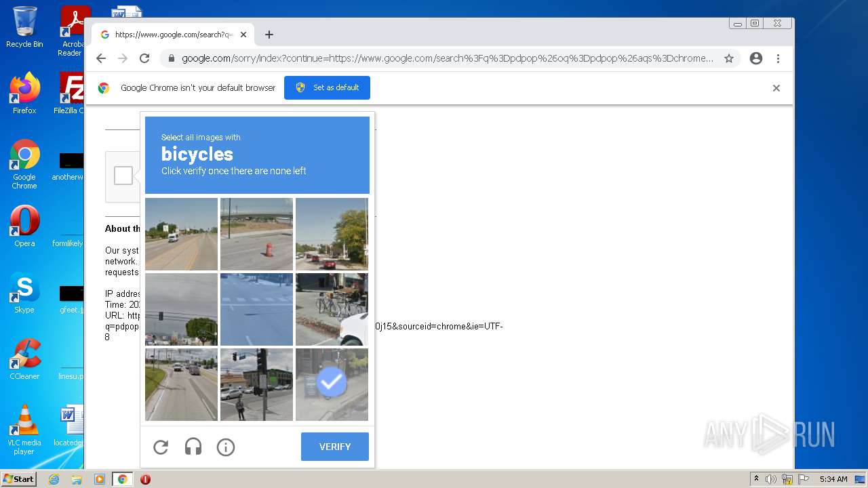This screenshot has height=488, width=868.
Task: Deselect the checked captcha tile
Action: [x=332, y=384]
